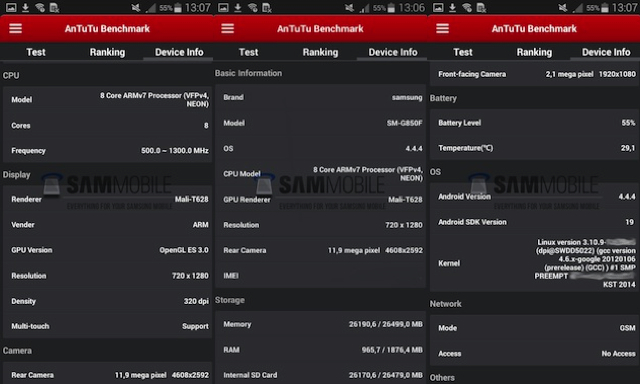Tap Internal SD Card row

pyautogui.click(x=321, y=375)
